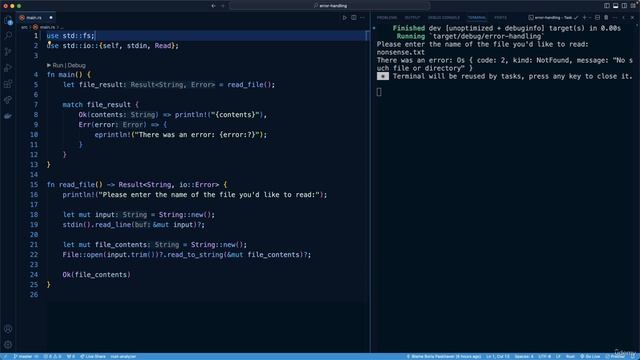
Task: Click the error-handling task terminal label
Action: (553, 18)
